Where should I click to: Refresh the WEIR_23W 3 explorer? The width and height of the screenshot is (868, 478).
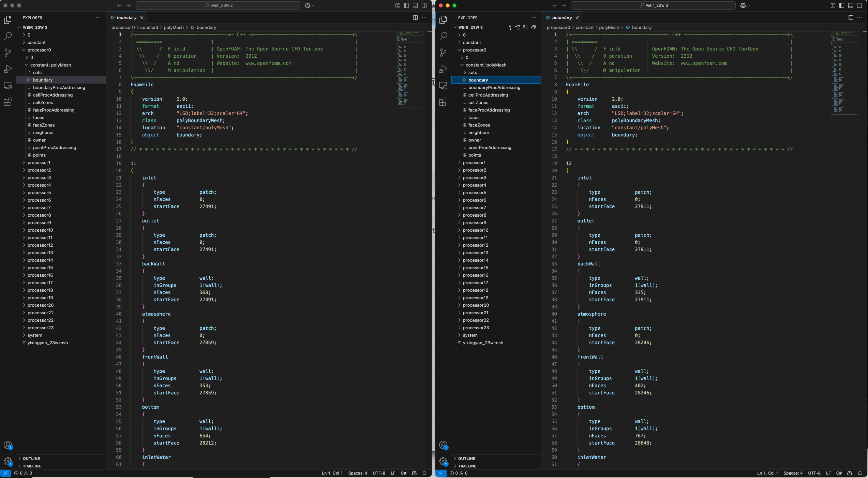(x=525, y=27)
